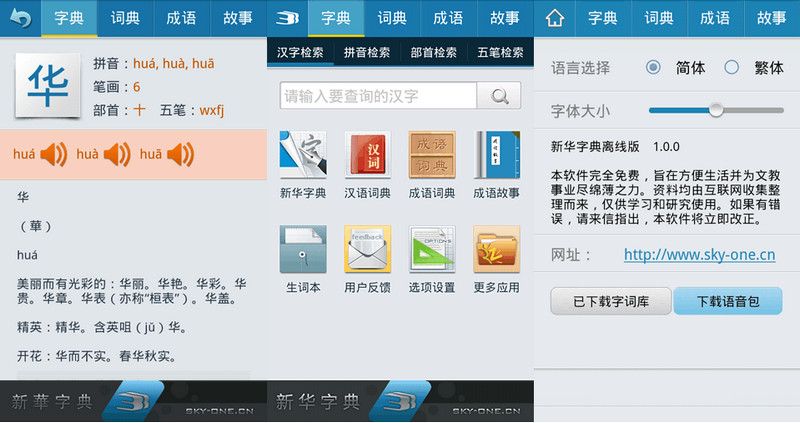The width and height of the screenshot is (800, 423).
Task: Open the 新华字典 dictionary icon
Action: coord(303,155)
